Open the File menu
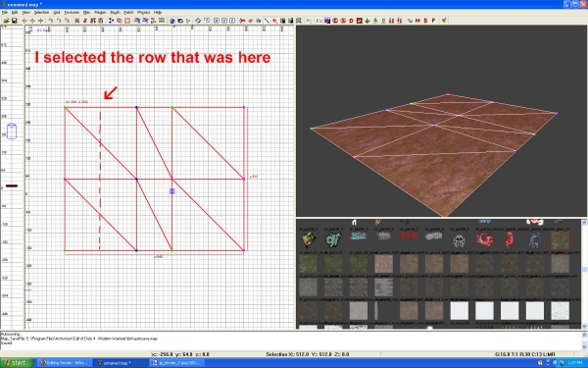This screenshot has width=588, height=368. [x=5, y=13]
